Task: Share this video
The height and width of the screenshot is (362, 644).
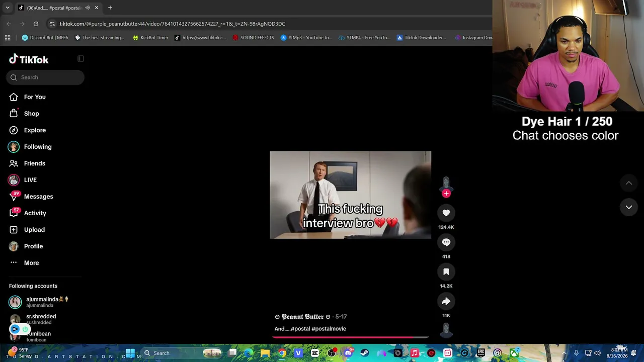Action: (446, 302)
